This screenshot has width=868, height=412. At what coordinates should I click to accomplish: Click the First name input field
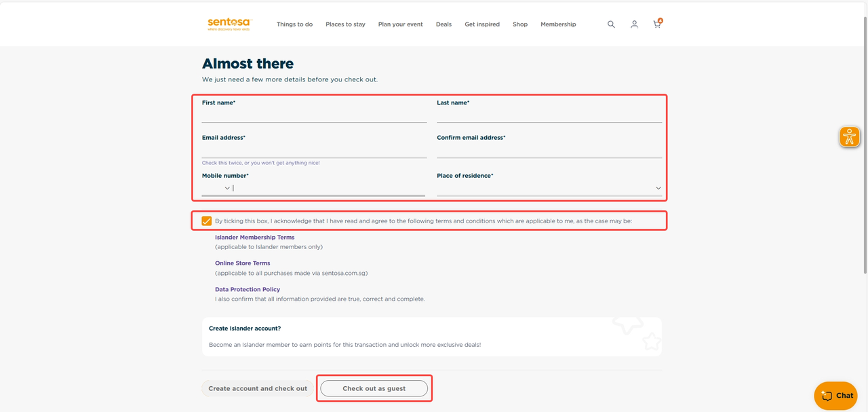coord(314,115)
